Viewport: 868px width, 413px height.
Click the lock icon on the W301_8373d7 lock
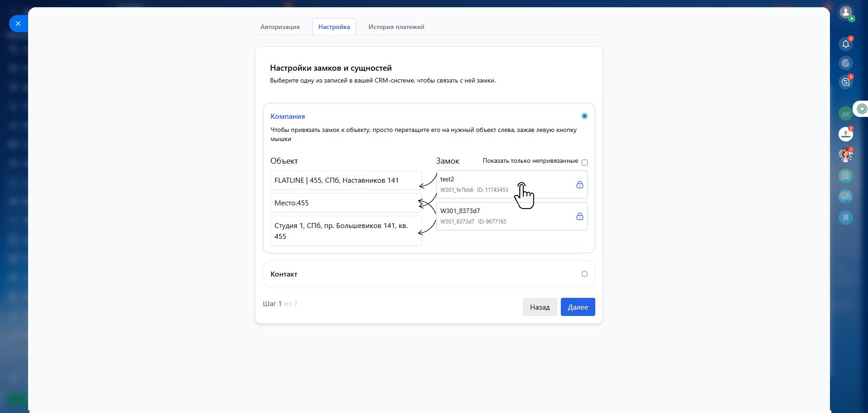pyautogui.click(x=579, y=216)
